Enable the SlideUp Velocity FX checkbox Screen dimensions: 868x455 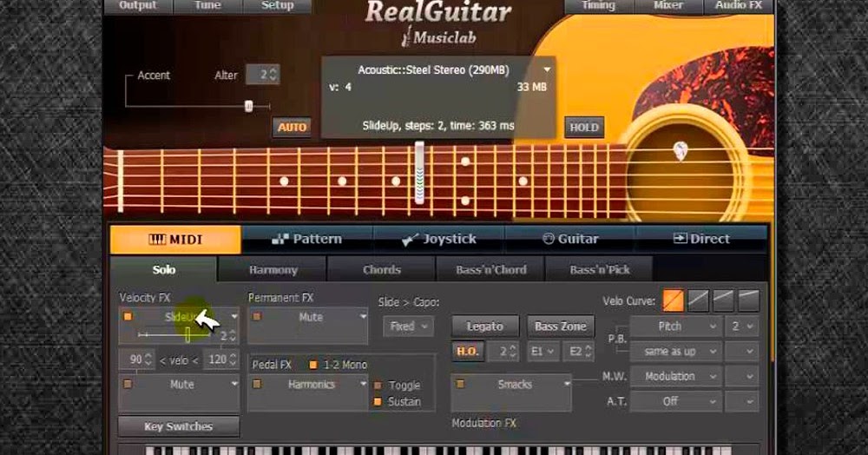pyautogui.click(x=128, y=317)
